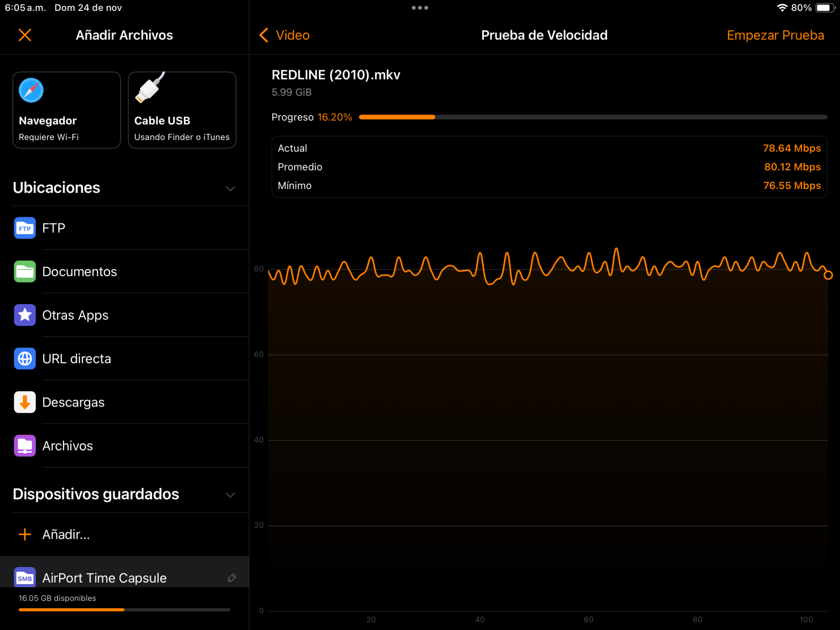Tap the FTP folder icon
This screenshot has height=630, width=840.
coord(25,228)
